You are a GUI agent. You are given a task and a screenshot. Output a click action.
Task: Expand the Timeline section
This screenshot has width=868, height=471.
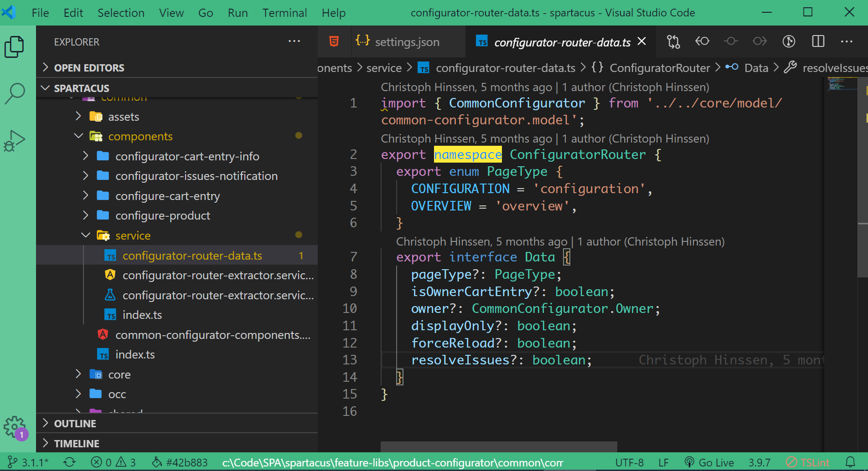177,443
